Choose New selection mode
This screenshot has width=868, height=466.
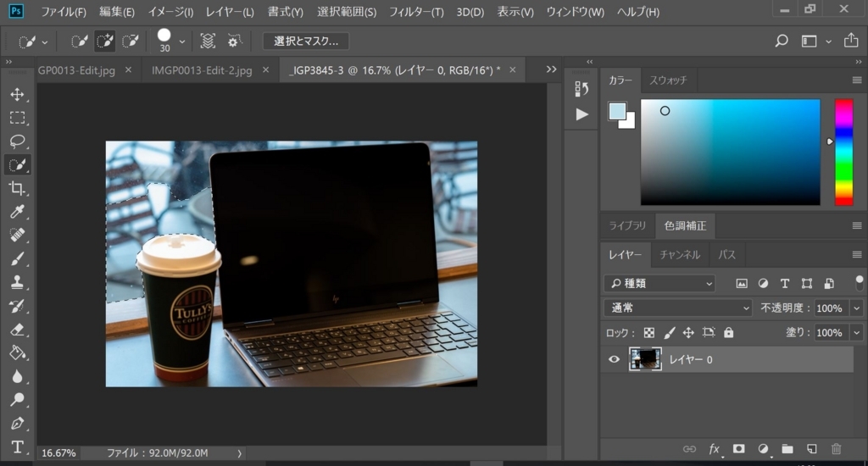(x=79, y=41)
